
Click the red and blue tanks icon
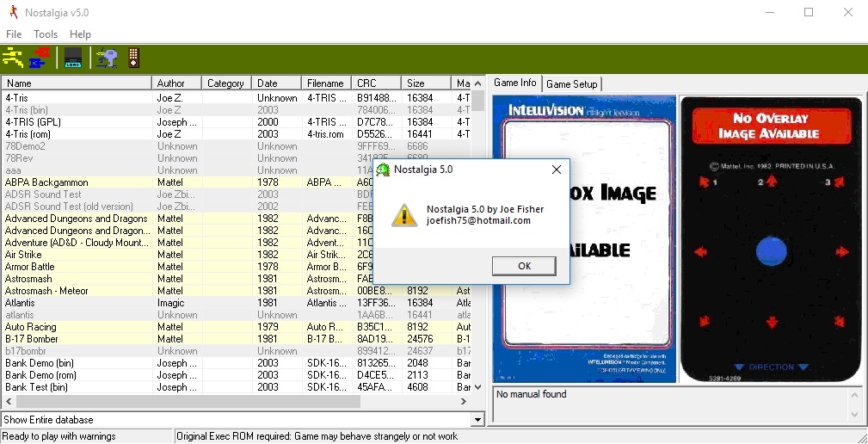click(x=40, y=58)
